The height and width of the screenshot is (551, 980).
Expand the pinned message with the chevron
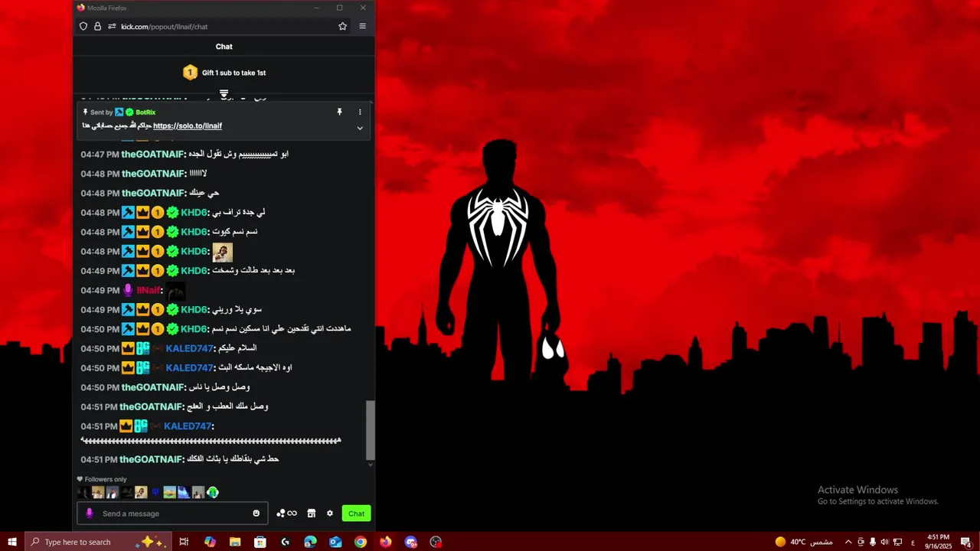pyautogui.click(x=360, y=128)
